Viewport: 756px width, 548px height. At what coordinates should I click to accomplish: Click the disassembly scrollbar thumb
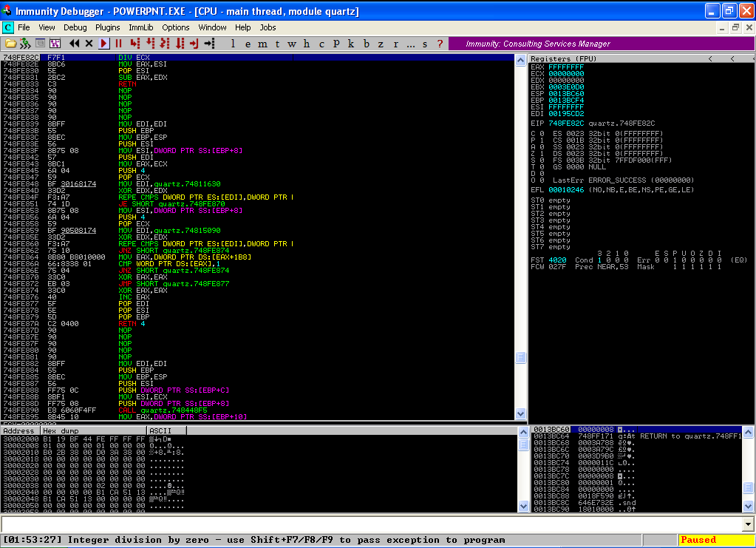point(520,357)
